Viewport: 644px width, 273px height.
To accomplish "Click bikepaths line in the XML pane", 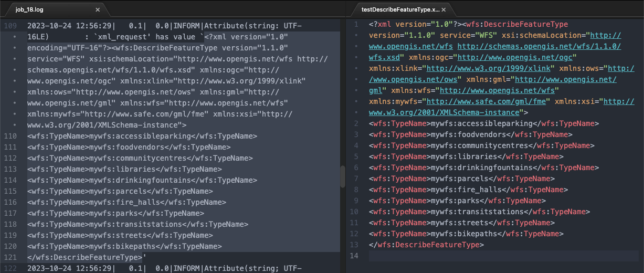I will pyautogui.click(x=466, y=234).
